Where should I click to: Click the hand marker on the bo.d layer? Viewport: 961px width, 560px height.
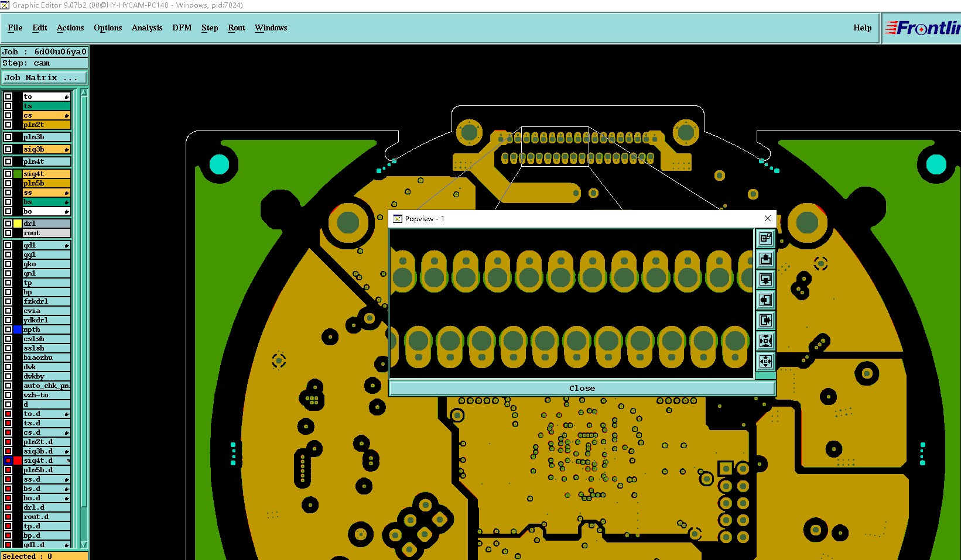pyautogui.click(x=67, y=499)
